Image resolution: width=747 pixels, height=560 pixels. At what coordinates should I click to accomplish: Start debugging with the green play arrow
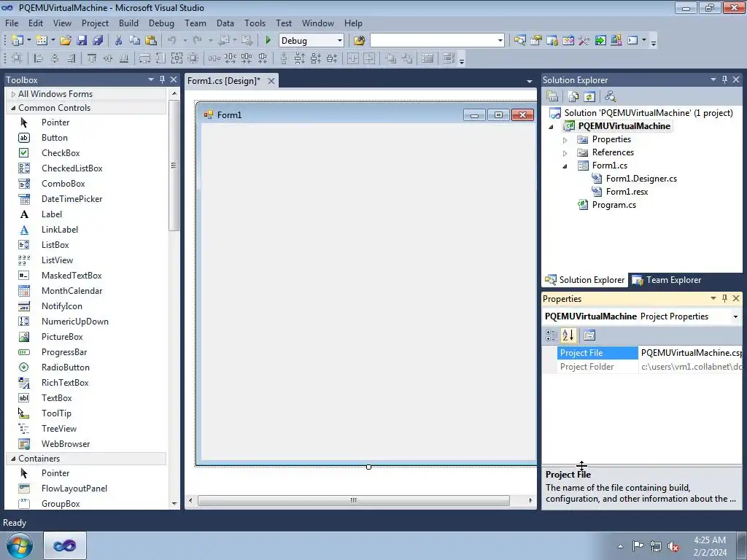point(268,41)
